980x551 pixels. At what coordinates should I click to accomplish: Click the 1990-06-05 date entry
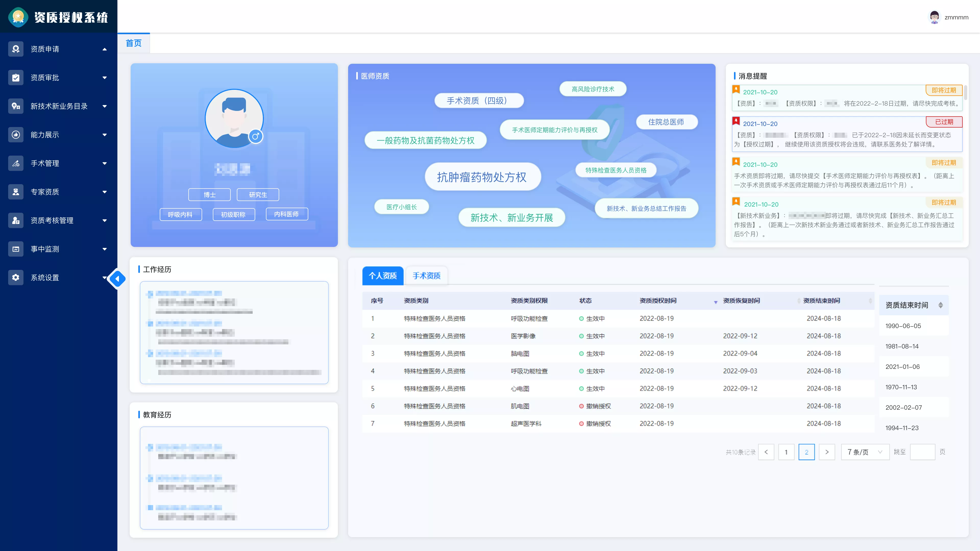coord(903,326)
